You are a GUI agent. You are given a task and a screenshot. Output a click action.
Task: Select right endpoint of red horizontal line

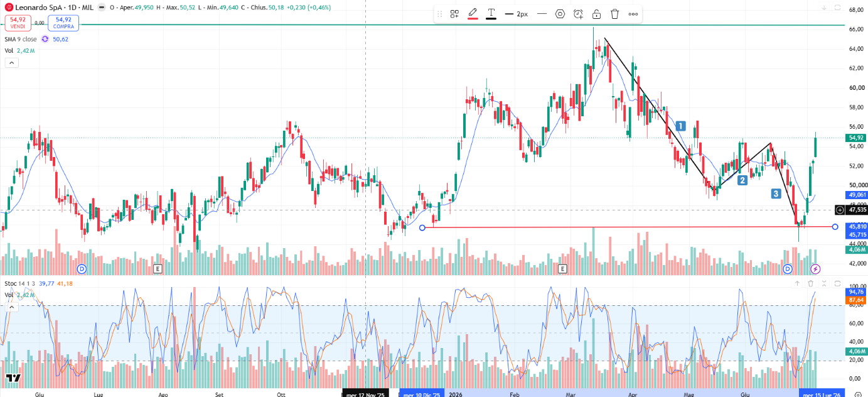pos(835,227)
